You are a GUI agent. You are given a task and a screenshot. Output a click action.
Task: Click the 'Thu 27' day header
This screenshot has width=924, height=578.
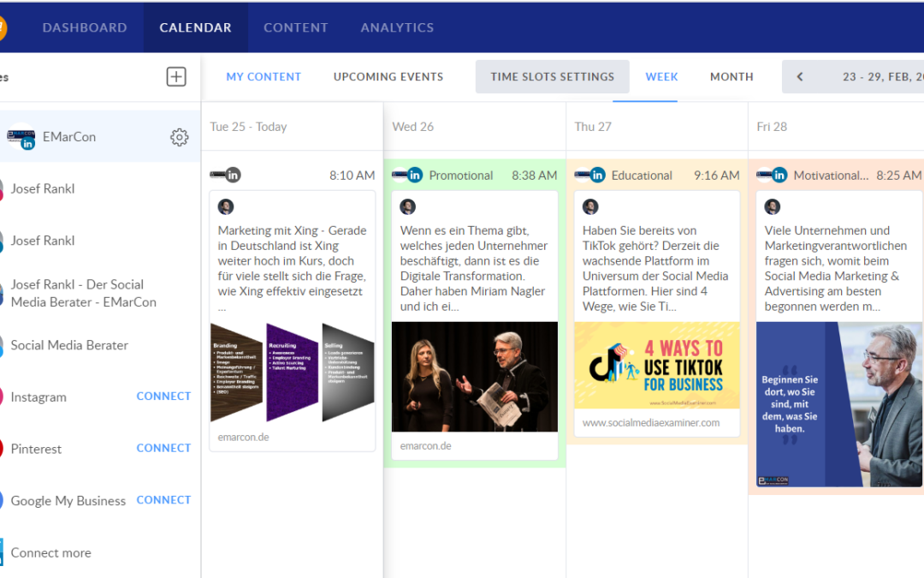point(593,127)
